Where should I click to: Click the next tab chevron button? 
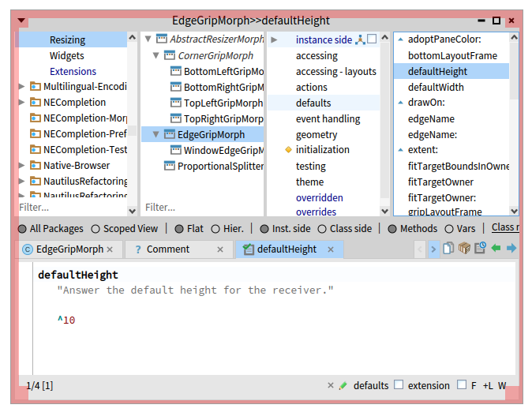point(433,249)
